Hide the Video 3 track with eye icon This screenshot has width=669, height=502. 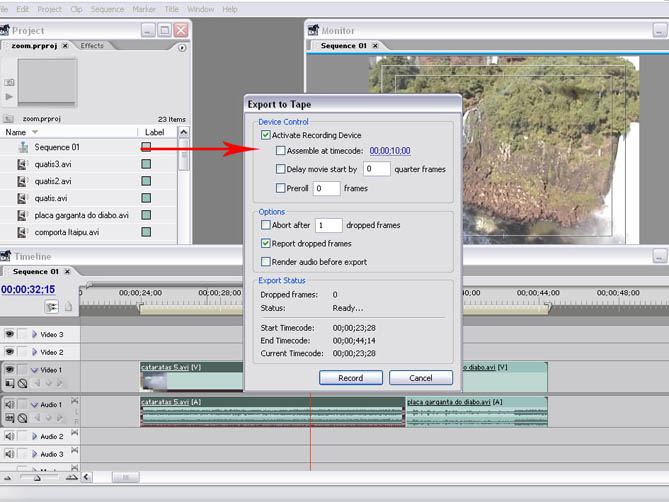point(9,335)
